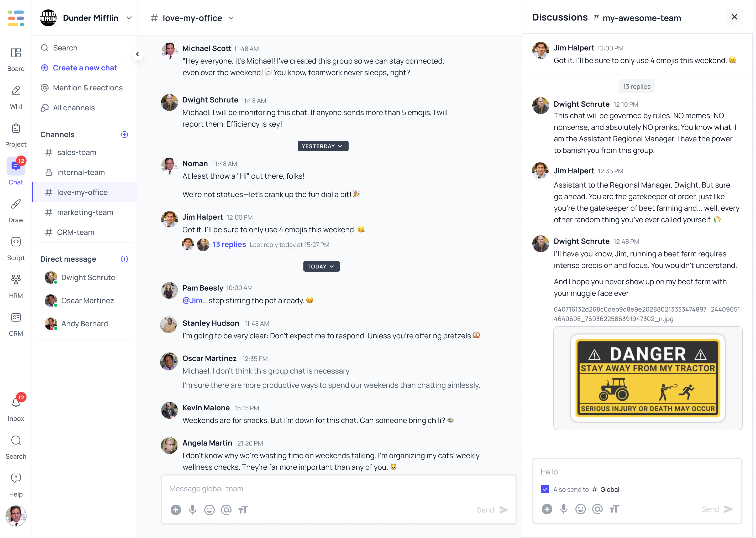
Task: Open the love-my-office channel header dropdown
Action: point(231,18)
